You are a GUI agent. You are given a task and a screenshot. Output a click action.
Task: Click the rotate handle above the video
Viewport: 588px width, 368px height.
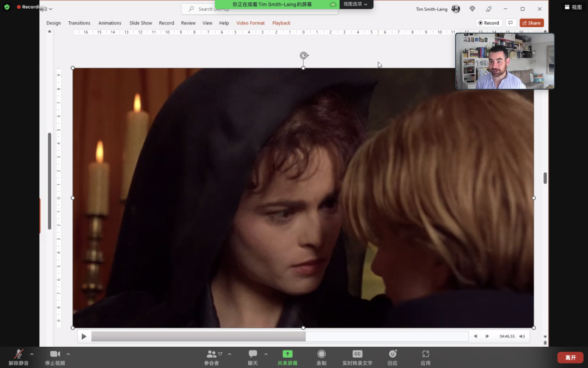point(304,56)
